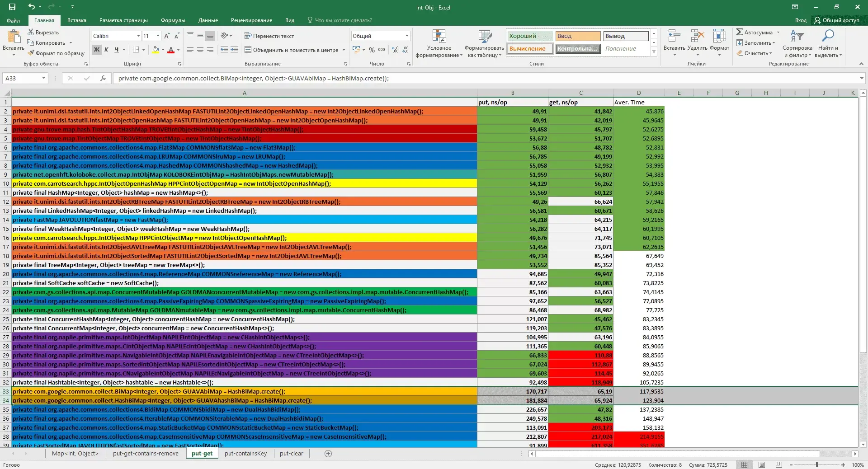
Task: Click Format as Table (Форматировать как таблицу)
Action: [484, 43]
